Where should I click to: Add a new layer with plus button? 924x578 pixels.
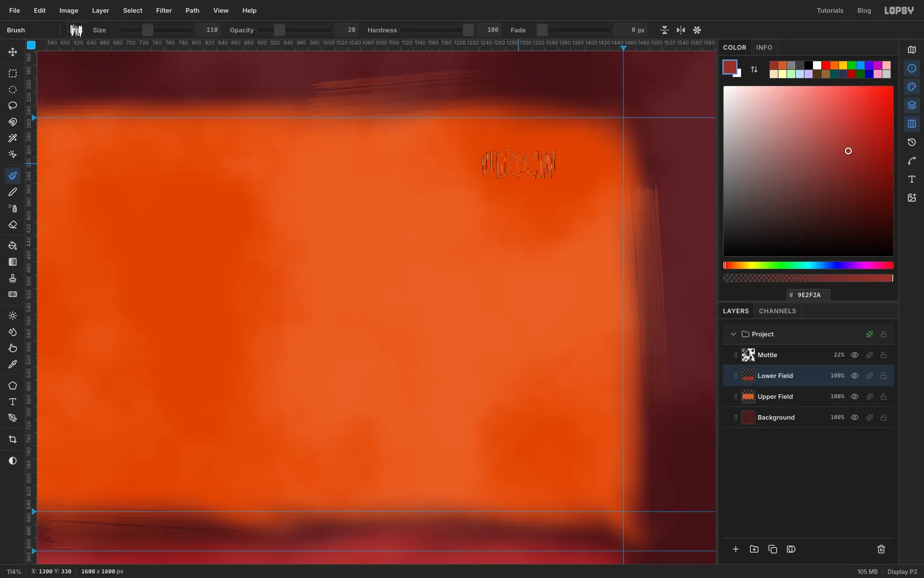click(736, 549)
